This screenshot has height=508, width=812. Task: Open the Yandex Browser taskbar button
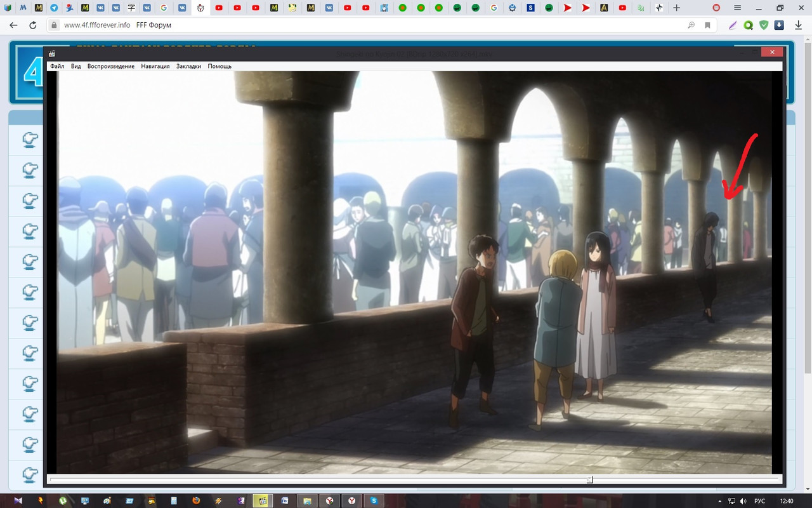tap(351, 500)
